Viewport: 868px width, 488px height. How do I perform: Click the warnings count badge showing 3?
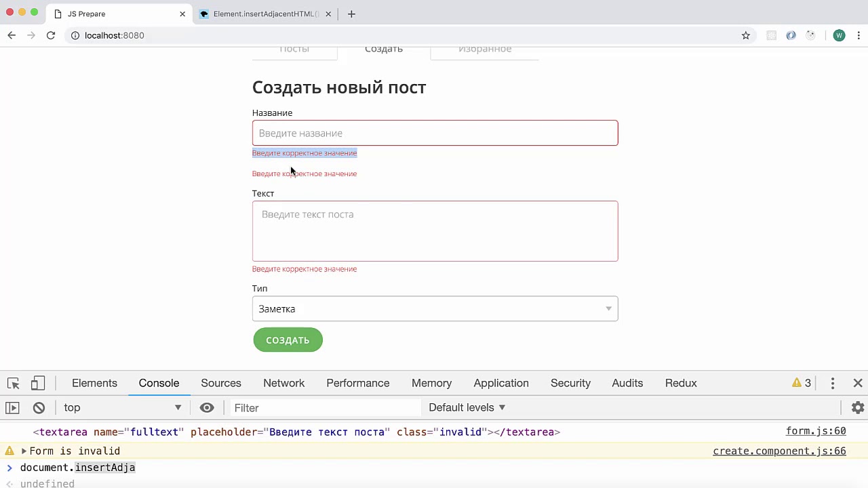coord(802,383)
